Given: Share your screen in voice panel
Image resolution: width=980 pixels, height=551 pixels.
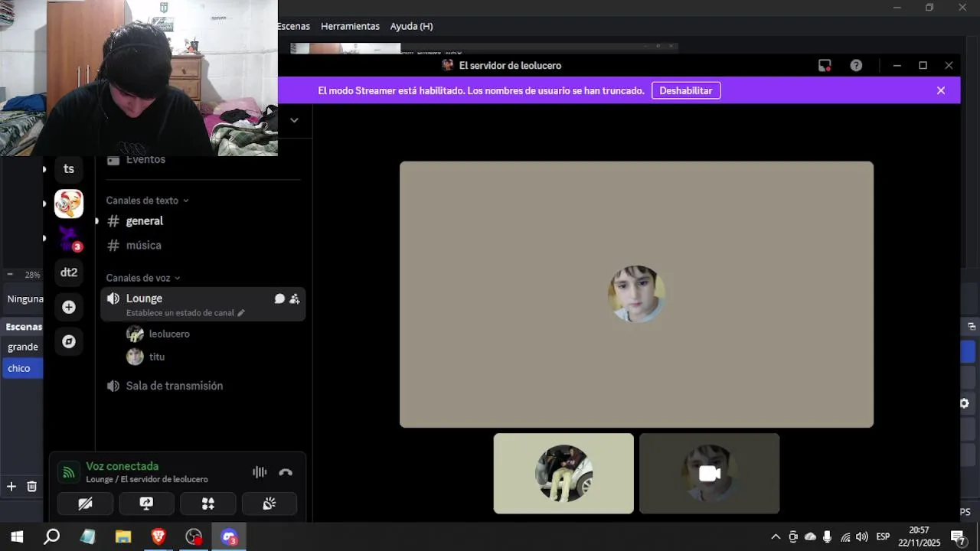Looking at the screenshot, I should (146, 504).
